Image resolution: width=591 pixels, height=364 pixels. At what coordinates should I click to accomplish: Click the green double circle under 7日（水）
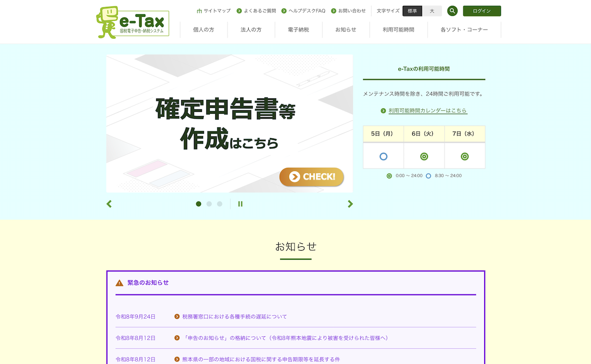(x=464, y=157)
